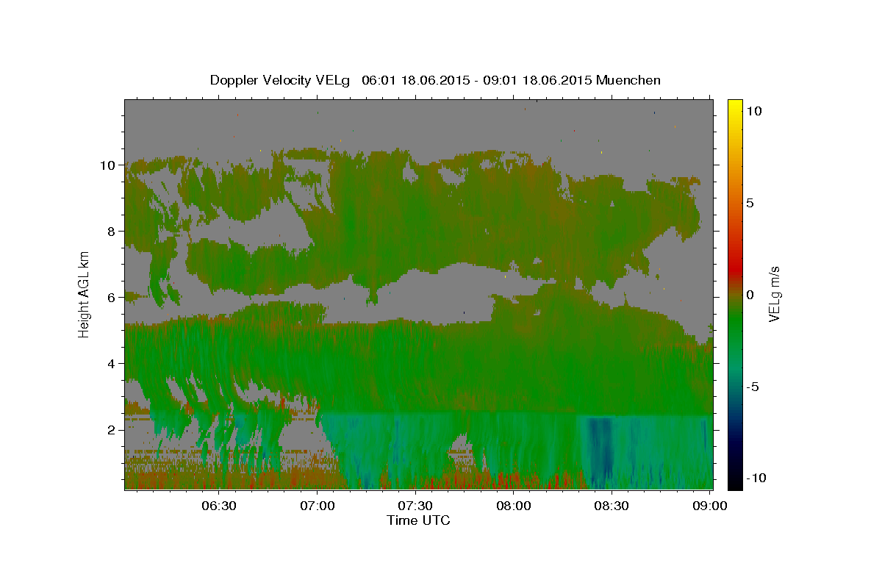Click the 'Muenchen' location in the title
Viewport: 882px width, 588px height.
(628, 80)
